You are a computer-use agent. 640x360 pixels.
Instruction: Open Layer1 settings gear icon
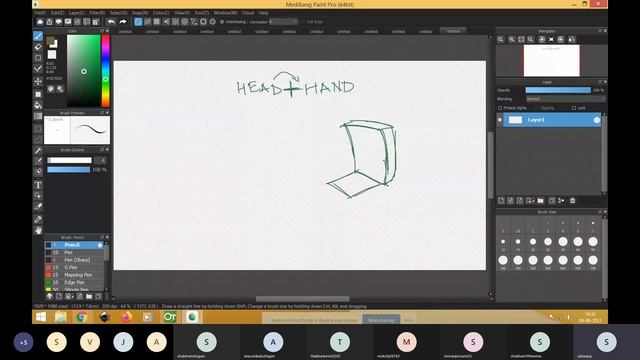pyautogui.click(x=597, y=120)
